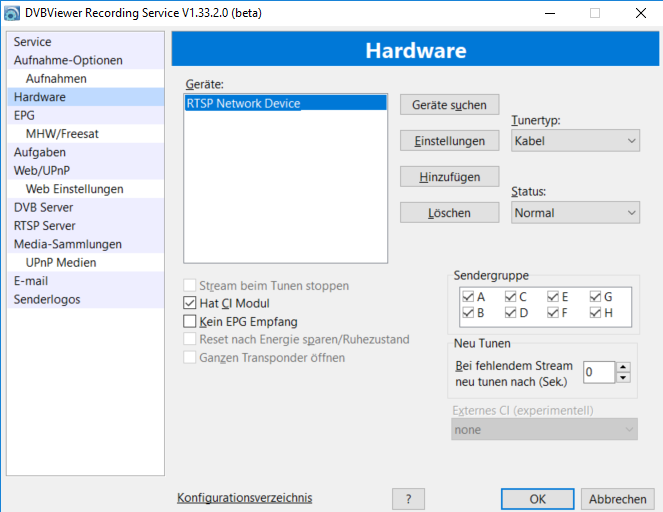The width and height of the screenshot is (663, 512).
Task: Uncheck Sendergruppe C checkbox
Action: tap(510, 297)
